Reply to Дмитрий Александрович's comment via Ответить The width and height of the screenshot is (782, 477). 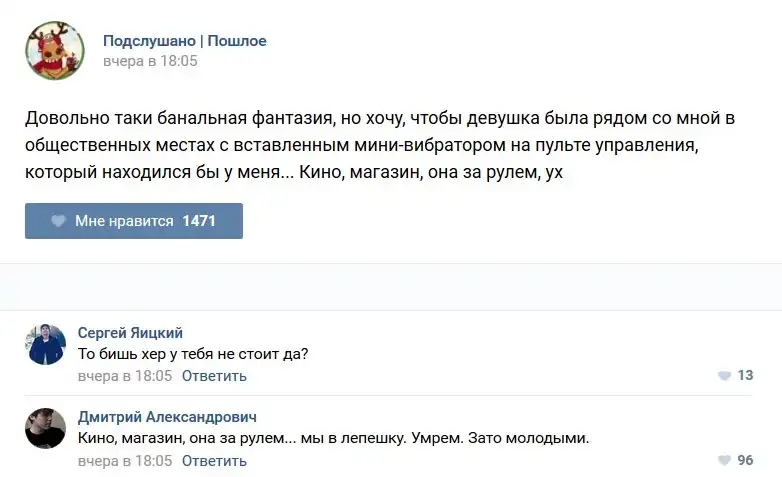coord(214,461)
